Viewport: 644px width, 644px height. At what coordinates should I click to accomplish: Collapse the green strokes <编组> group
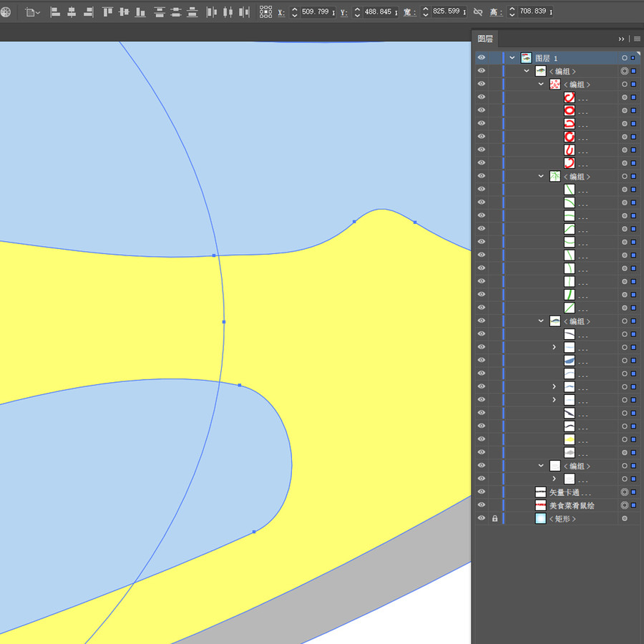pyautogui.click(x=541, y=176)
